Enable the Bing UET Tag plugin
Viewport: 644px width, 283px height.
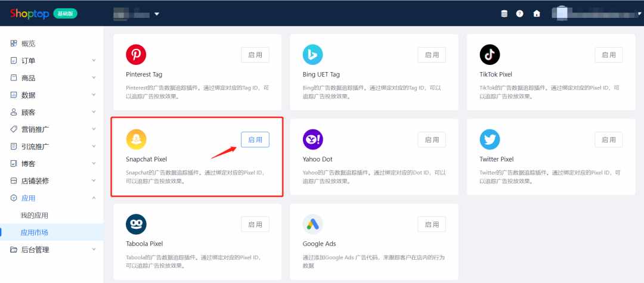click(432, 55)
